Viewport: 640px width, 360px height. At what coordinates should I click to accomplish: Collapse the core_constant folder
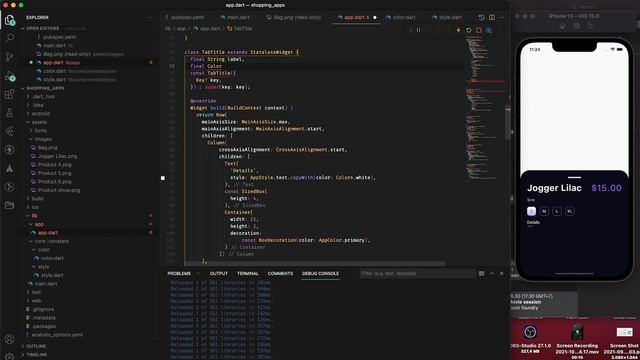point(51,241)
